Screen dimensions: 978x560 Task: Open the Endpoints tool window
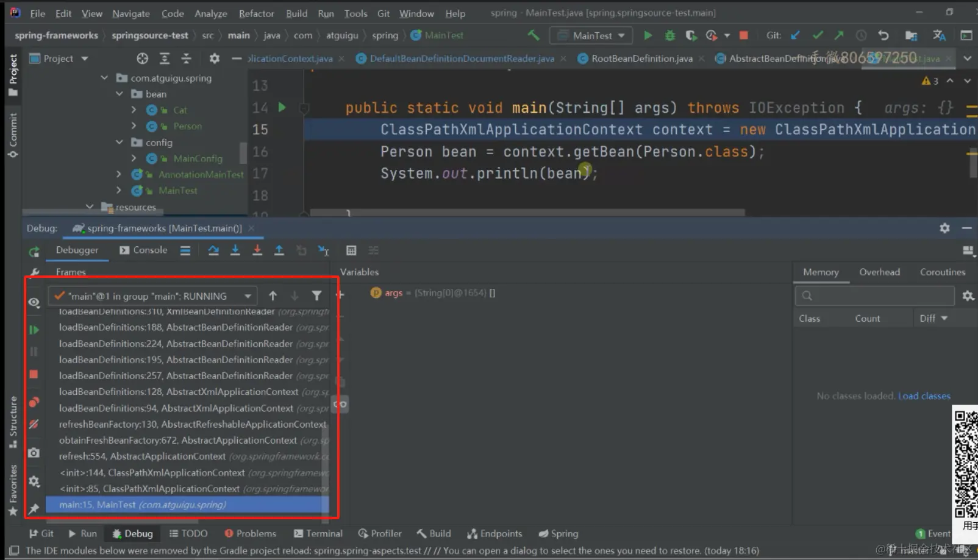point(494,533)
